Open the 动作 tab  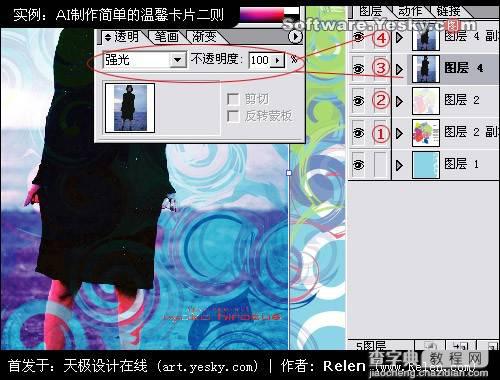point(410,12)
